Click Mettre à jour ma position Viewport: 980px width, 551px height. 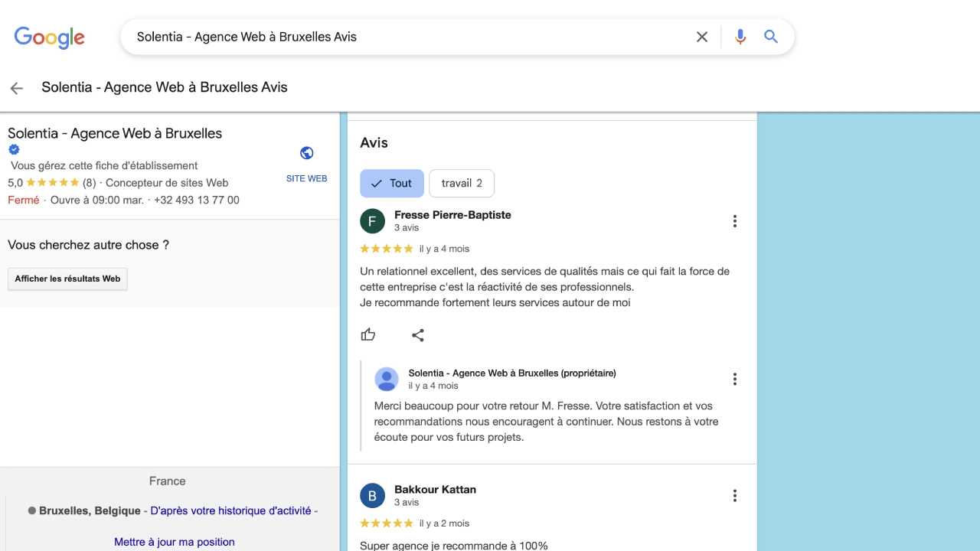tap(175, 542)
